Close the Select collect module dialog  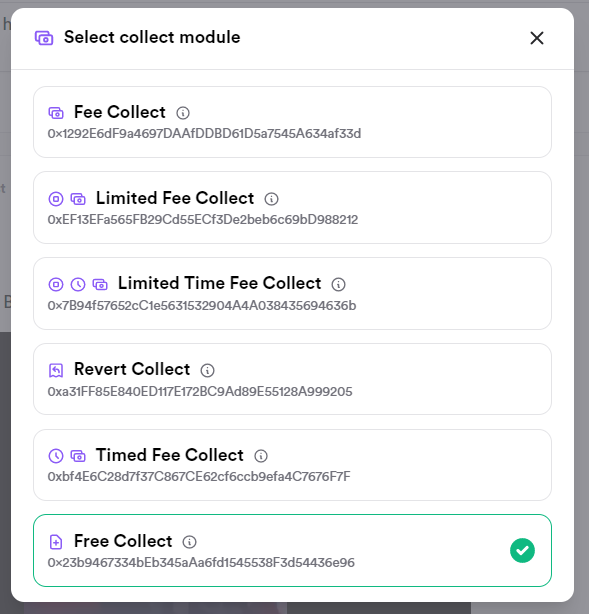pos(537,38)
